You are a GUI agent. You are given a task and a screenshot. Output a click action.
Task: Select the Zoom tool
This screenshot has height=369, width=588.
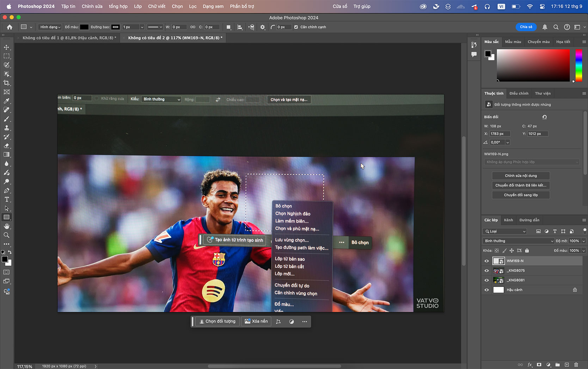tap(6, 235)
